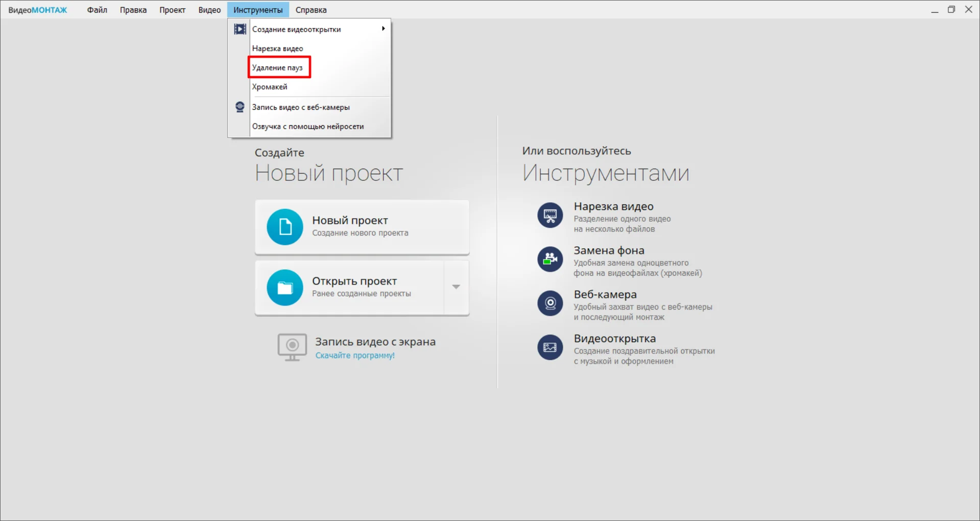980x521 pixels.
Task: Open the Файл menu
Action: click(x=97, y=10)
